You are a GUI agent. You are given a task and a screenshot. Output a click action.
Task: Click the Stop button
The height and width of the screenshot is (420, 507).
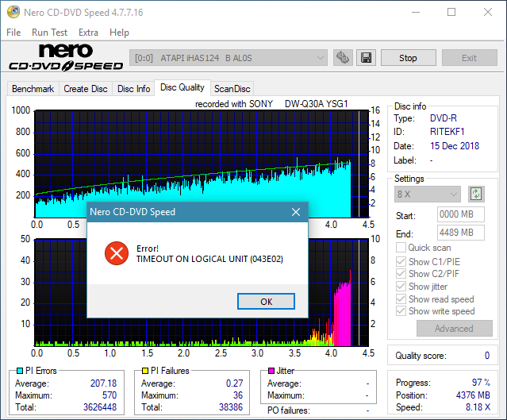[408, 58]
